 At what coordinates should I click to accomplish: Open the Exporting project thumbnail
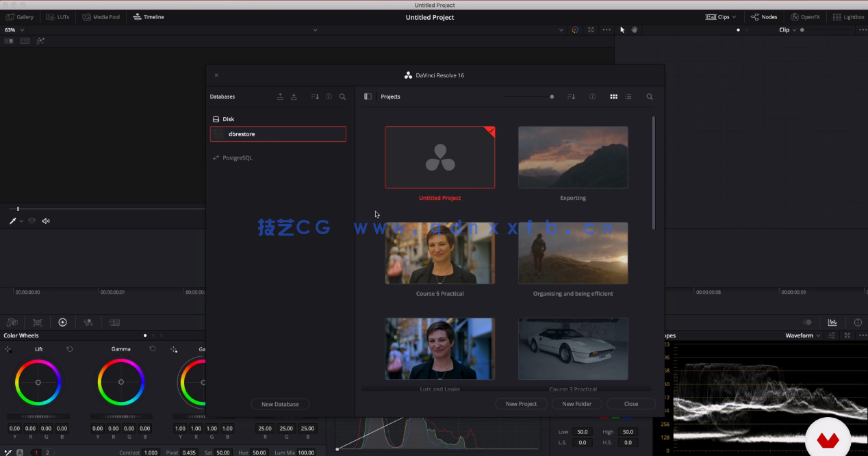572,157
